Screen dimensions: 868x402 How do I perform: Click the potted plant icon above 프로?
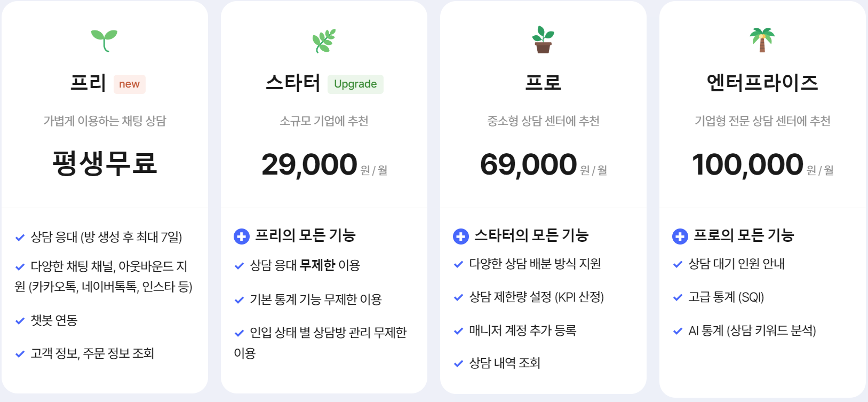pos(543,40)
